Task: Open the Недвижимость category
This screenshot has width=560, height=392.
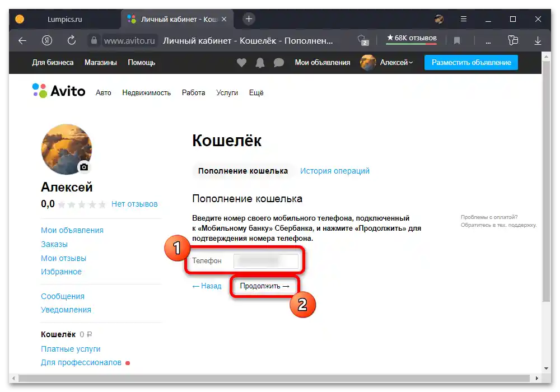Action: point(146,93)
